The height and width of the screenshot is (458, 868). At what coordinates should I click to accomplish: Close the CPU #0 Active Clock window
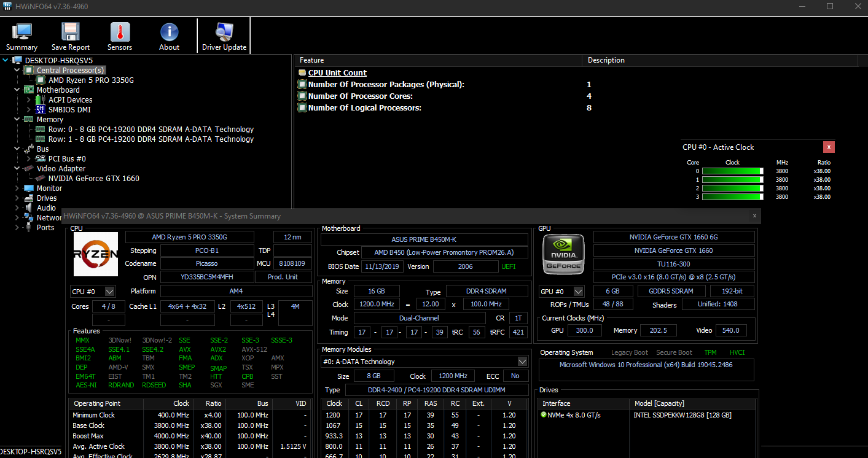pyautogui.click(x=829, y=147)
